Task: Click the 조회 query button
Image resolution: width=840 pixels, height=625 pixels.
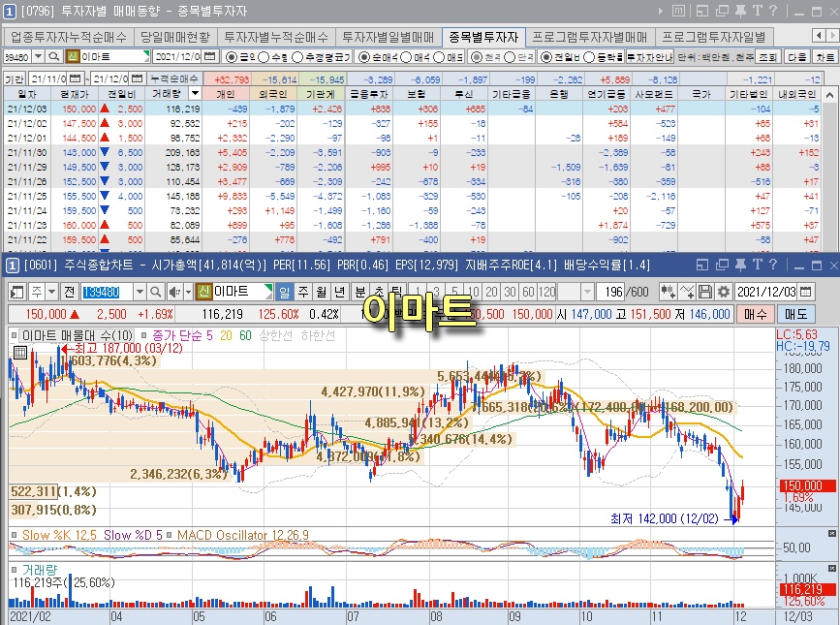Action: pos(767,57)
